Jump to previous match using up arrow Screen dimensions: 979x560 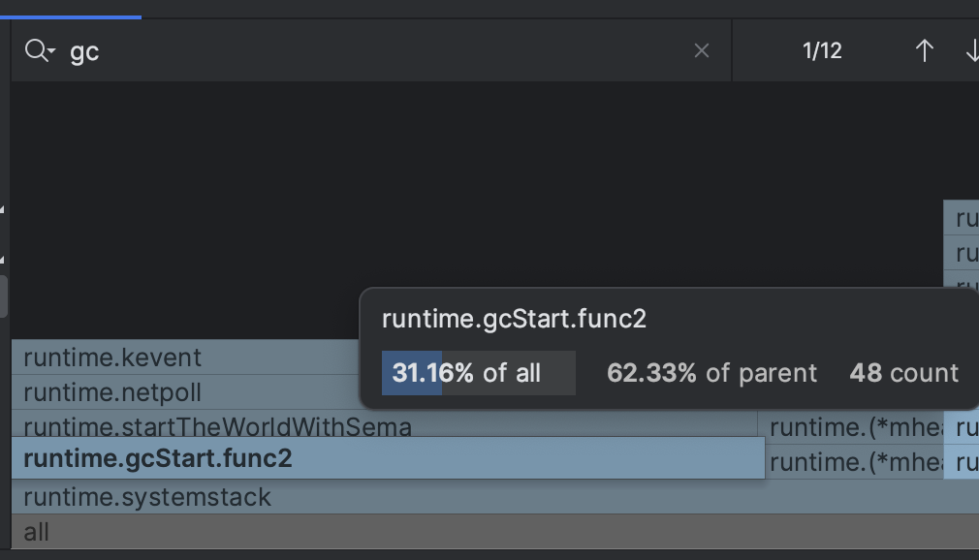point(924,50)
